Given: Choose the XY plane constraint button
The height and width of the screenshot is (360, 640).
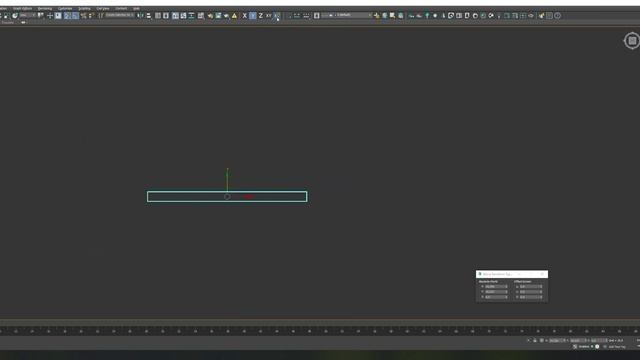Looking at the screenshot, I should click(x=269, y=16).
